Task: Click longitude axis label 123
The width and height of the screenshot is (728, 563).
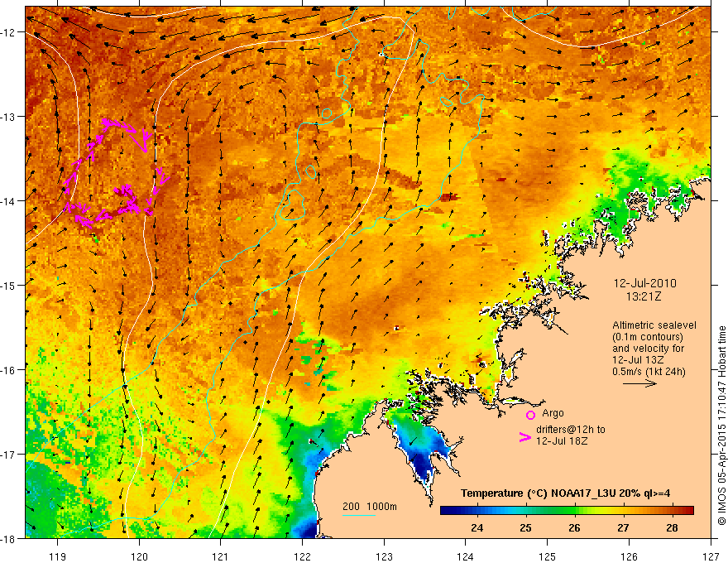Action: pyautogui.click(x=384, y=556)
